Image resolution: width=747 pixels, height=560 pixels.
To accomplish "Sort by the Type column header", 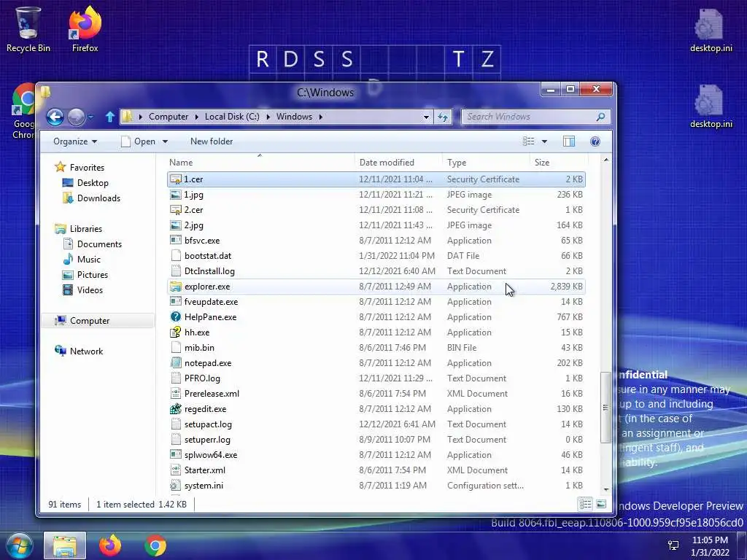I will coord(486,163).
